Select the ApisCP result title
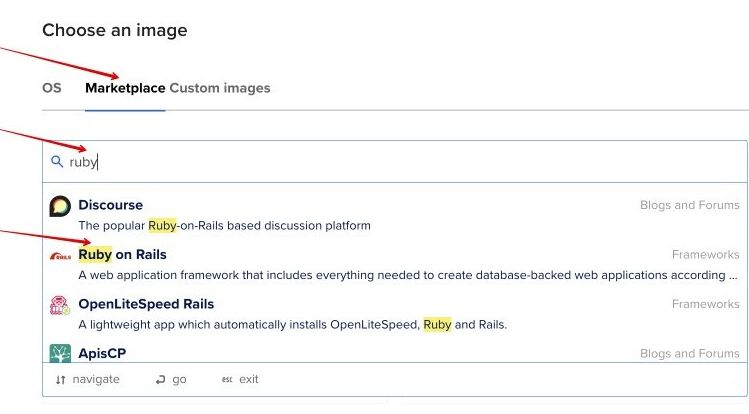 click(102, 353)
